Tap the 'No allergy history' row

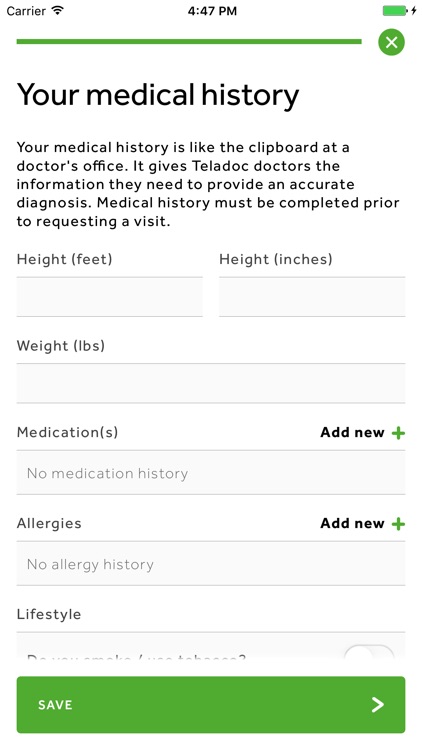[x=211, y=563]
